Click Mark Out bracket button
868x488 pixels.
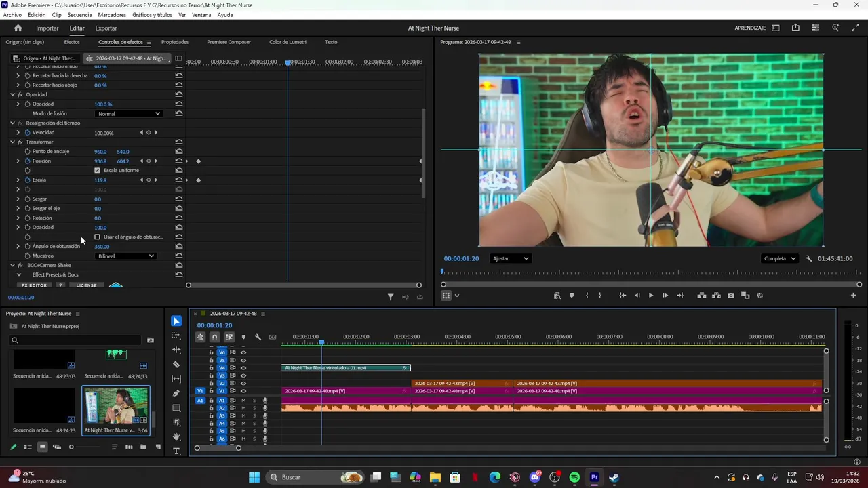(x=599, y=296)
